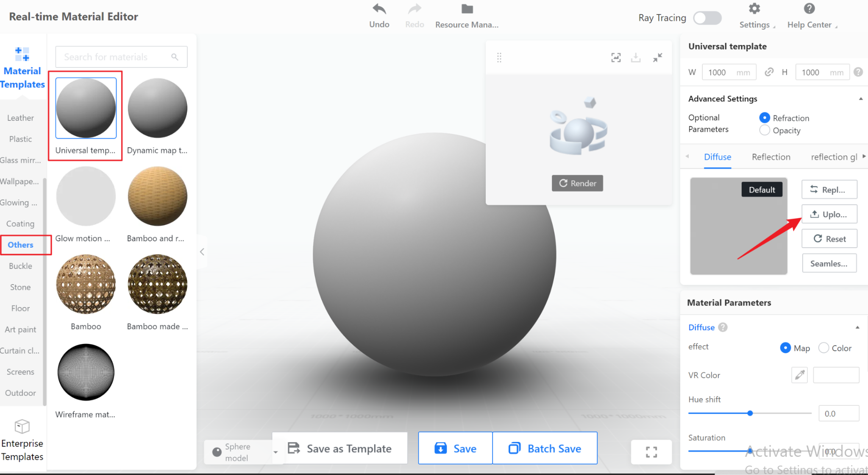868x475 pixels.
Task: Click the Hue shift slider handle
Action: click(750, 413)
